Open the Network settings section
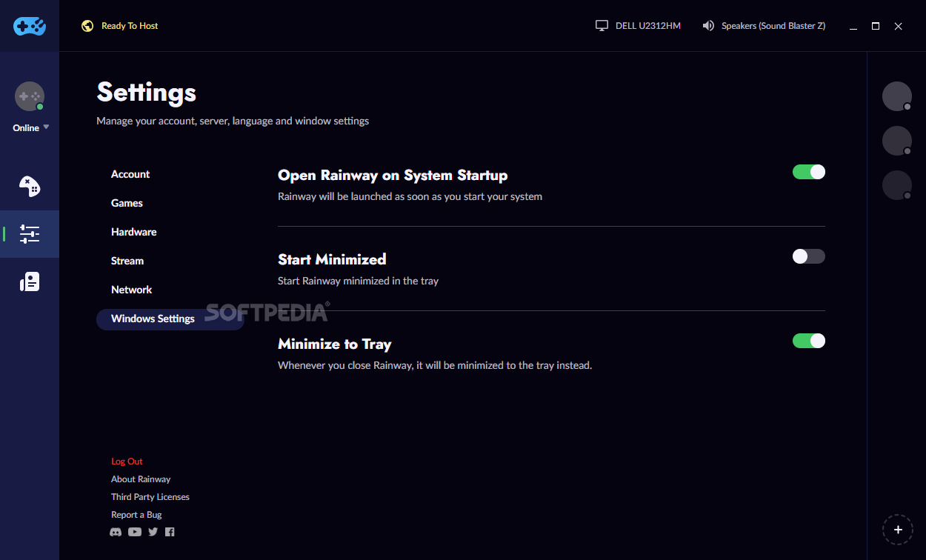The width and height of the screenshot is (926, 560). [131, 290]
